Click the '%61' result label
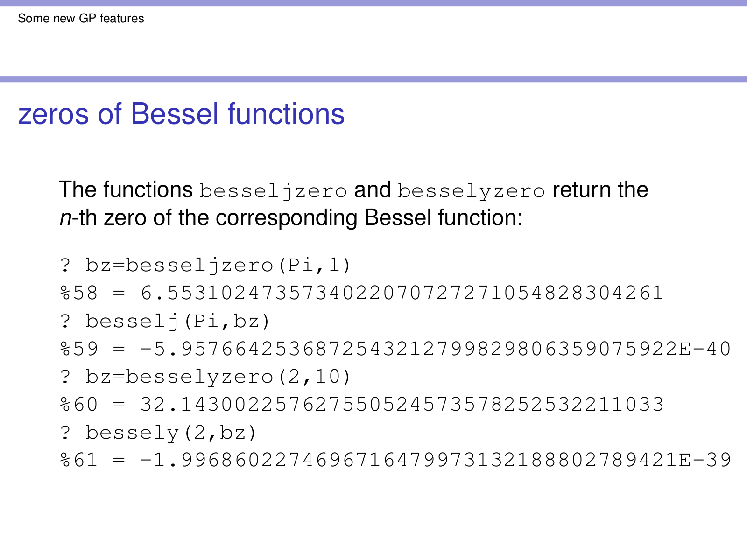 [x=79, y=460]
